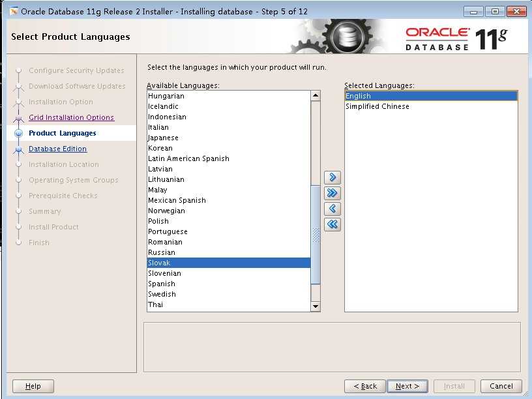Select the Product Languages step
Image resolution: width=532 pixels, height=399 pixels.
(63, 133)
